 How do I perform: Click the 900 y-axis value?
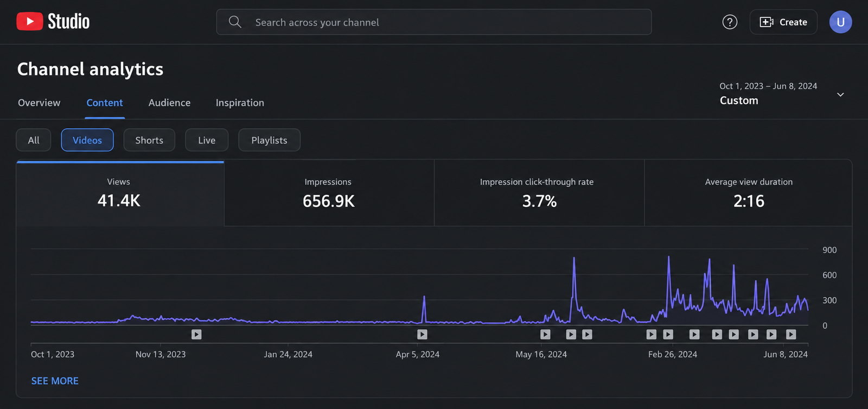click(x=829, y=250)
